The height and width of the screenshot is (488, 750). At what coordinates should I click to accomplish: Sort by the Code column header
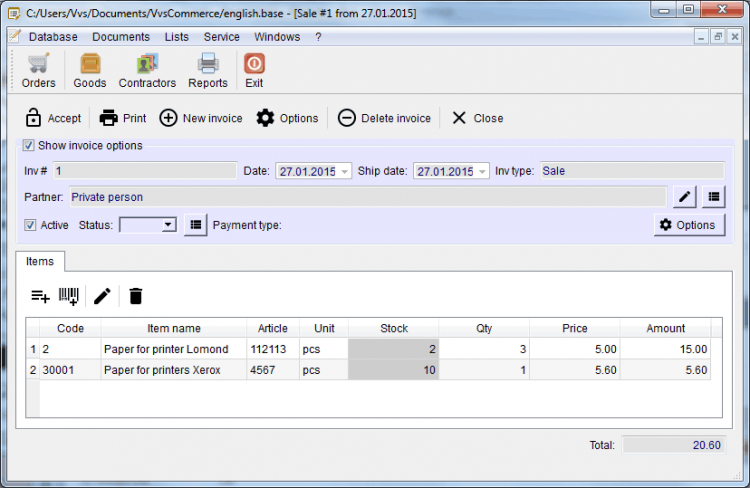point(70,328)
